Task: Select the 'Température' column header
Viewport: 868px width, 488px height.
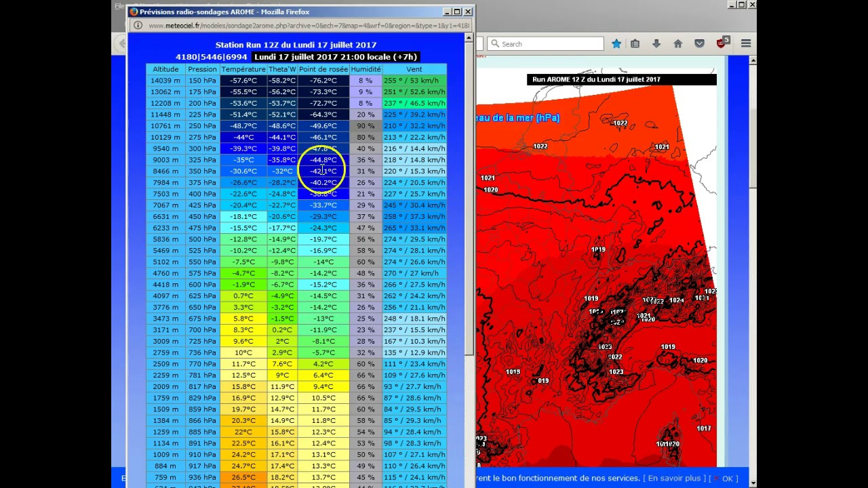Action: (243, 69)
